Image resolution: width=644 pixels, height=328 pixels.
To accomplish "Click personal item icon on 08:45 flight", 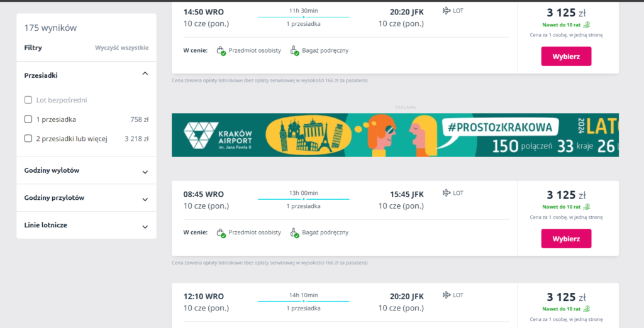I will (x=221, y=233).
